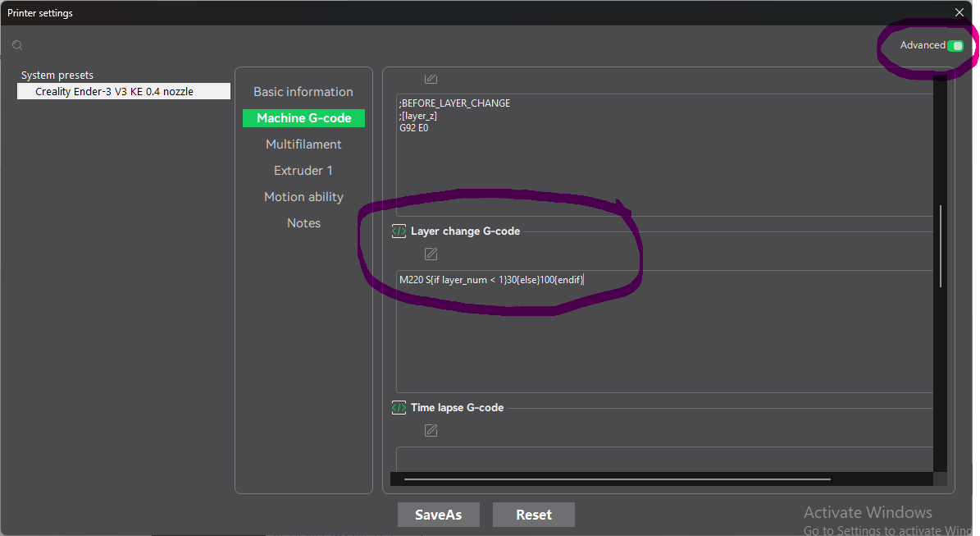Click the Layer change G-code code icon
980x536 pixels.
pos(399,231)
